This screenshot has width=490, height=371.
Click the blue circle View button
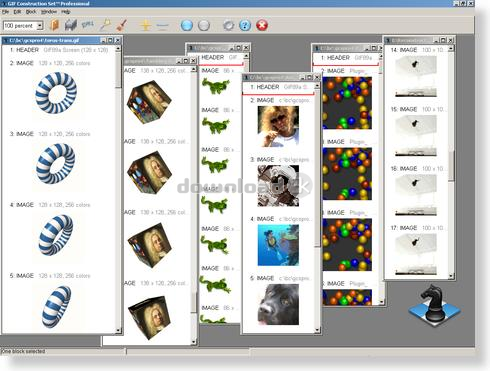tap(187, 25)
